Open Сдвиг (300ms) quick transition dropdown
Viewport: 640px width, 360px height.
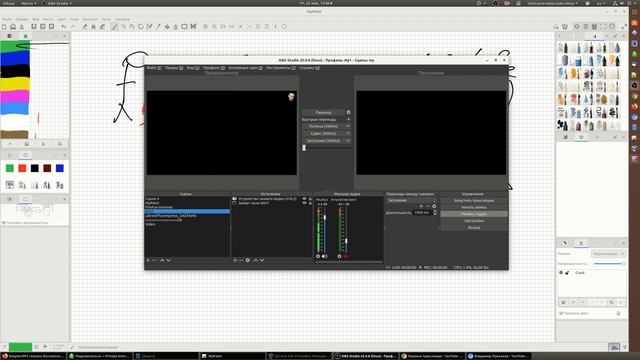pos(348,133)
